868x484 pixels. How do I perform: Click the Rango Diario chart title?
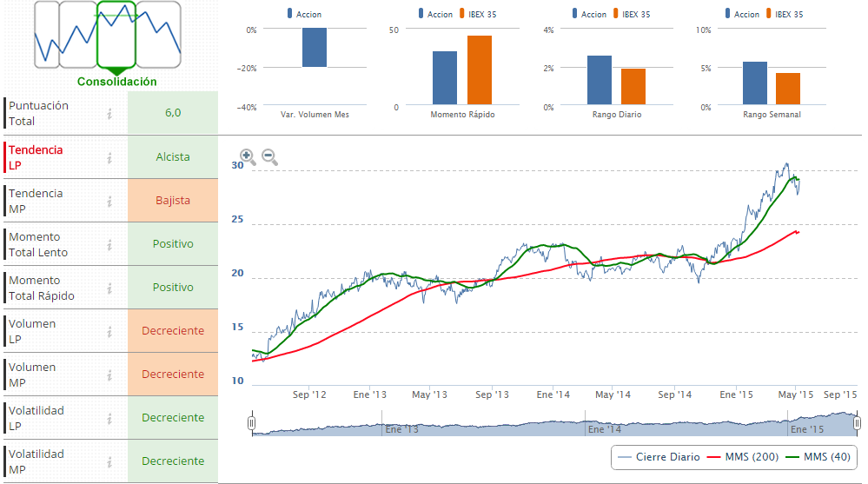click(x=617, y=114)
